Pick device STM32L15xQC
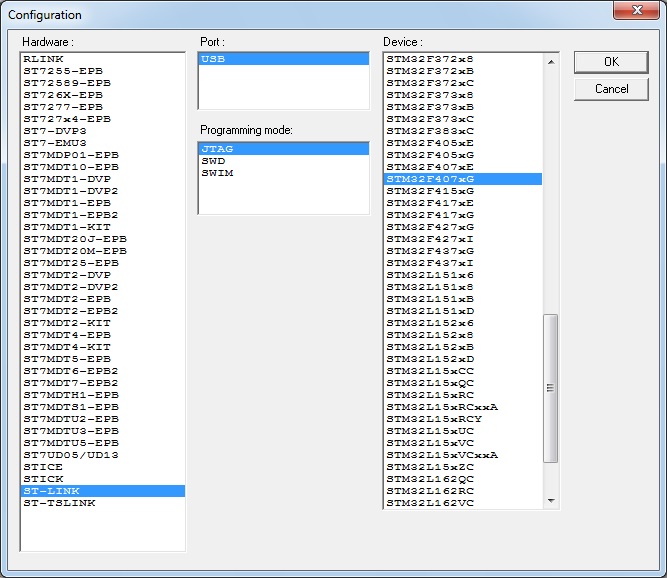 tap(463, 383)
